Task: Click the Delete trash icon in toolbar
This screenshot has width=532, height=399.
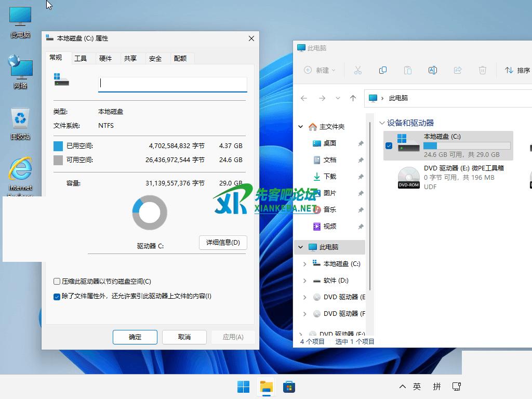Action: tap(482, 70)
